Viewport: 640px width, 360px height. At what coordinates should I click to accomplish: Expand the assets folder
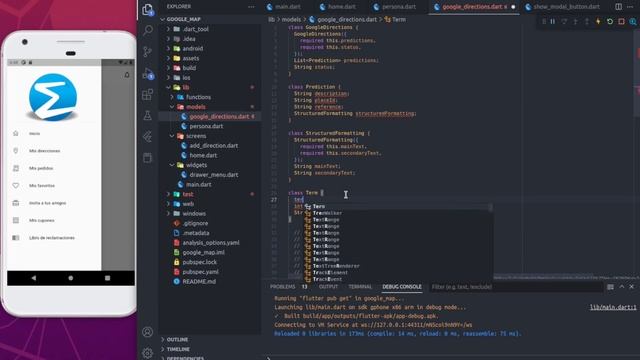click(x=191, y=58)
